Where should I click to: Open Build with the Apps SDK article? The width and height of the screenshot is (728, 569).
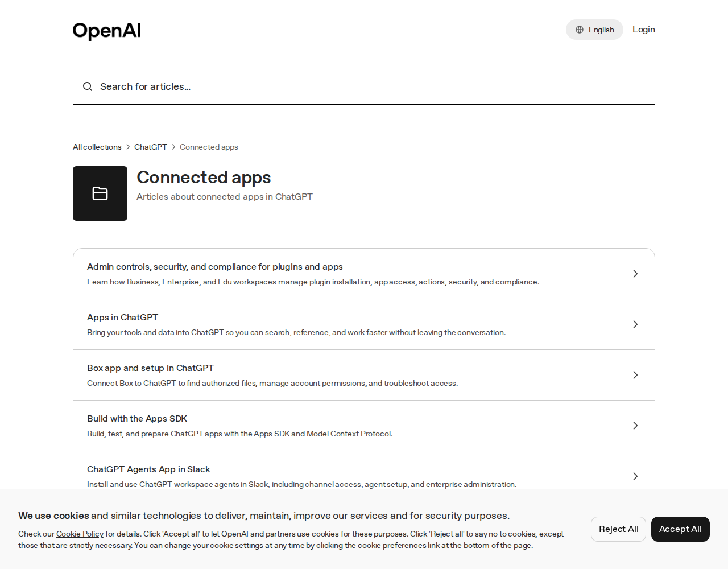pyautogui.click(x=364, y=426)
